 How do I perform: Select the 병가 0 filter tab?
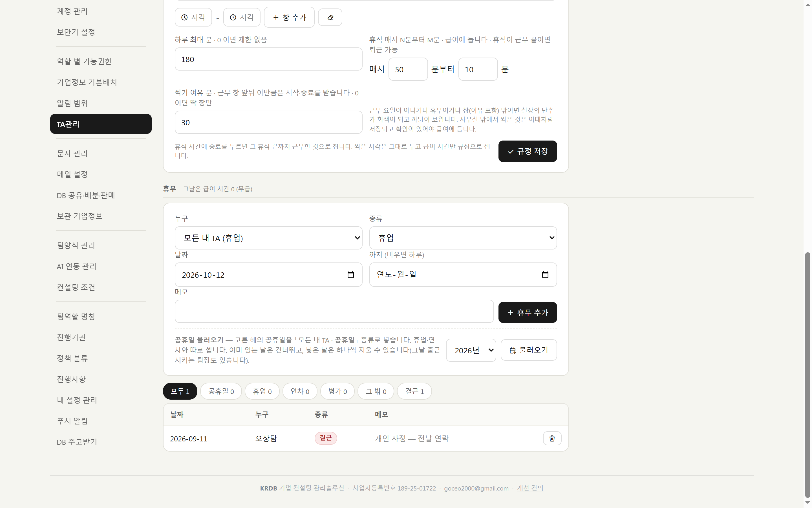tap(337, 391)
